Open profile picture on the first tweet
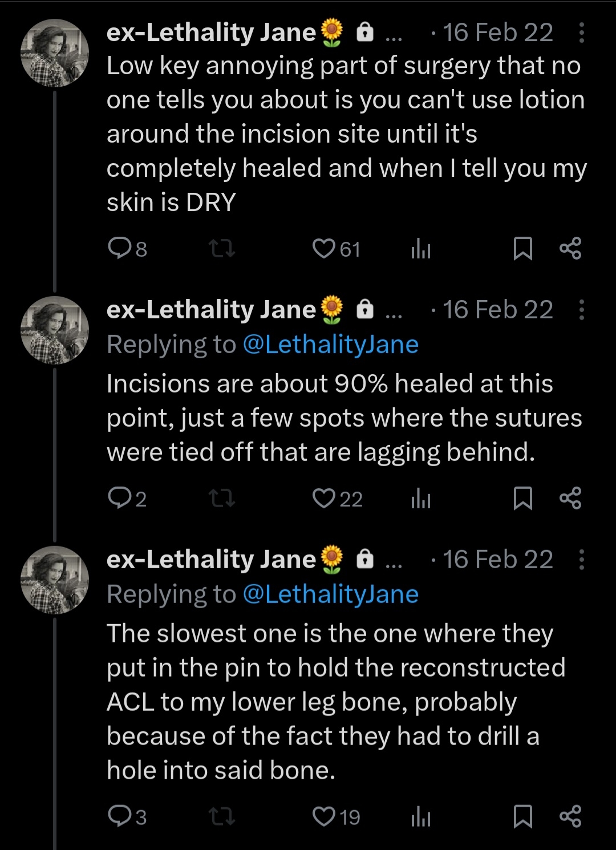Image resolution: width=616 pixels, height=850 pixels. (x=55, y=52)
